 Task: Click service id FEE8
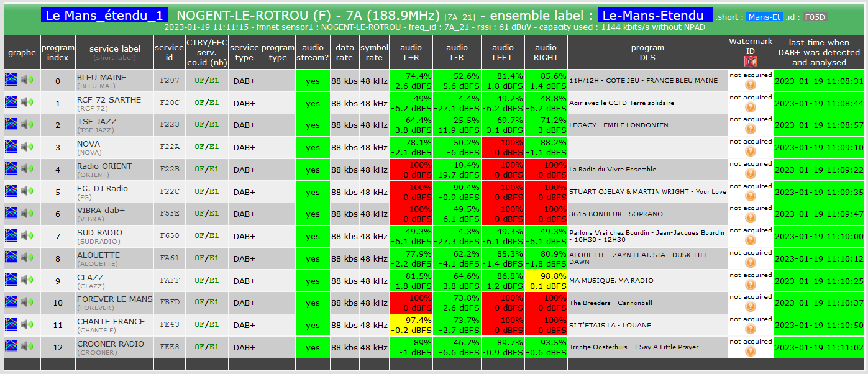tap(170, 347)
